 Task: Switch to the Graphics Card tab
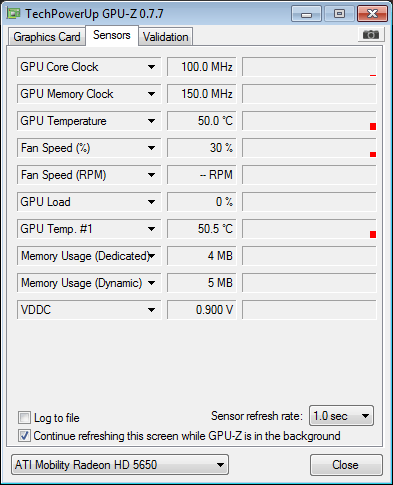point(47,37)
